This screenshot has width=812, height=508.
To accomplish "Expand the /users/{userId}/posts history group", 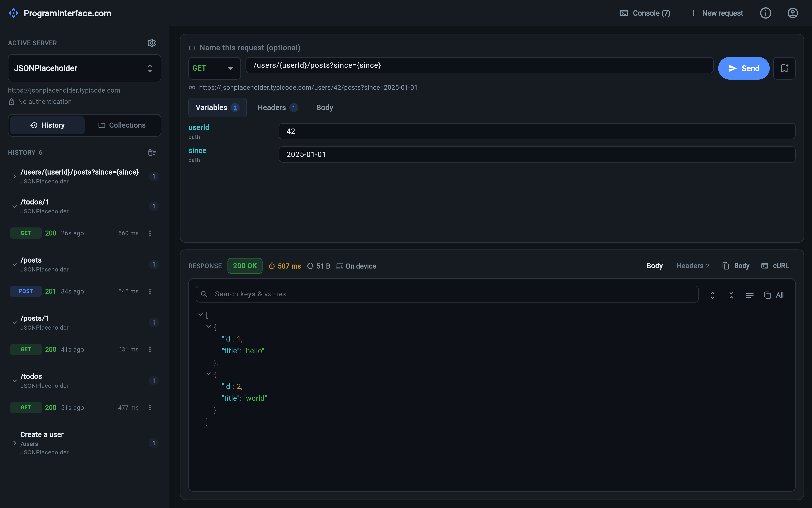I will [15, 176].
